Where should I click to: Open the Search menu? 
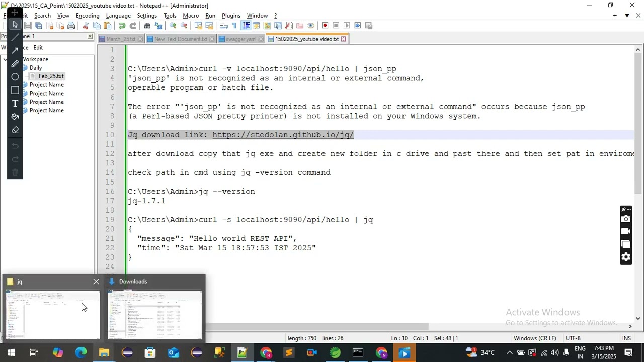[x=42, y=16]
